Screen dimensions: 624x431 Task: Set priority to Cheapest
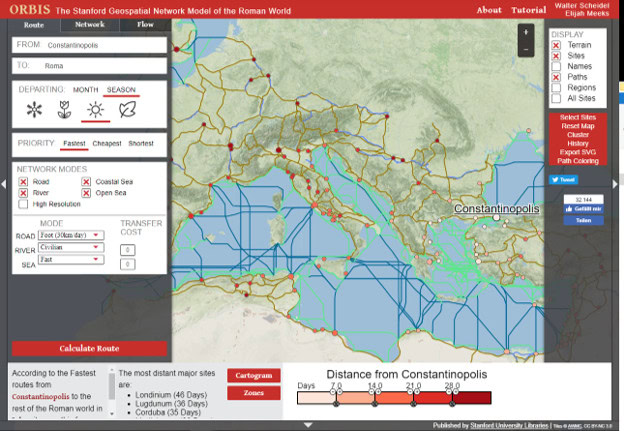click(107, 144)
